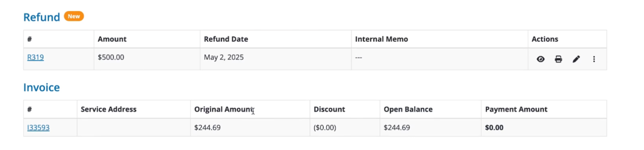Open invoice link I33593
This screenshot has width=644, height=150.
38,127
